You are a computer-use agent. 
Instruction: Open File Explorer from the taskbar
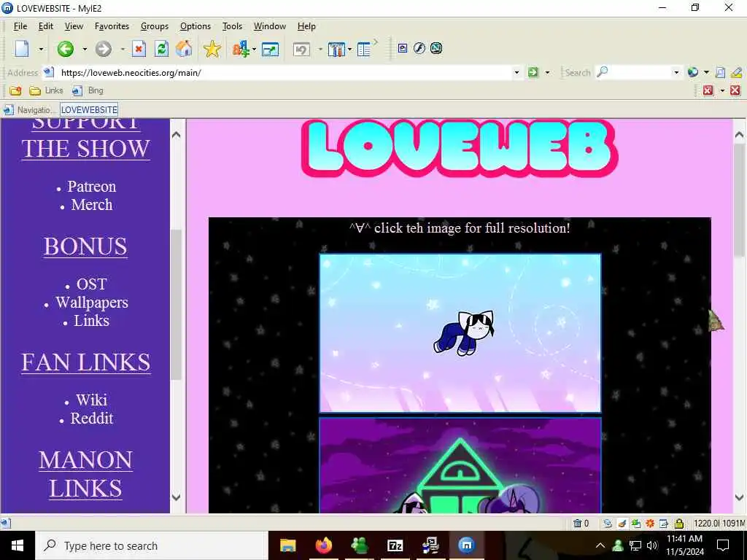[x=287, y=545]
